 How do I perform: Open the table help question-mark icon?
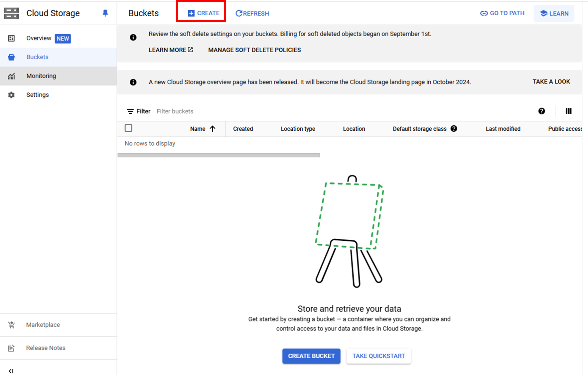click(x=541, y=111)
